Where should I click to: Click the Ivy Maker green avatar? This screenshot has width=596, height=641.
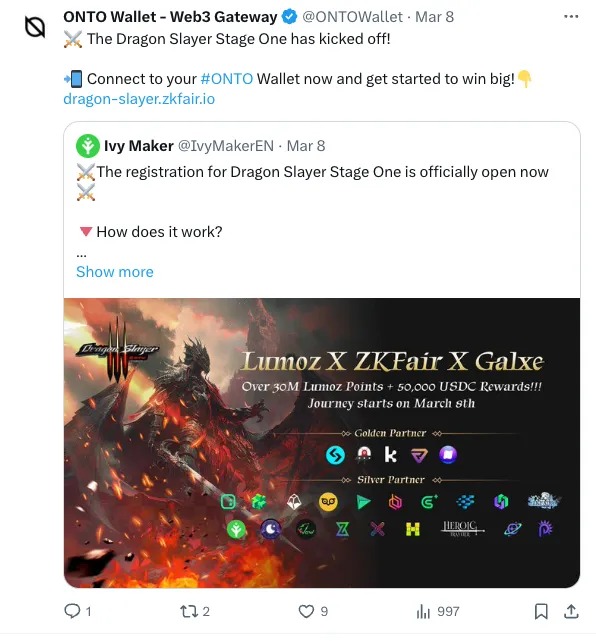coord(87,146)
